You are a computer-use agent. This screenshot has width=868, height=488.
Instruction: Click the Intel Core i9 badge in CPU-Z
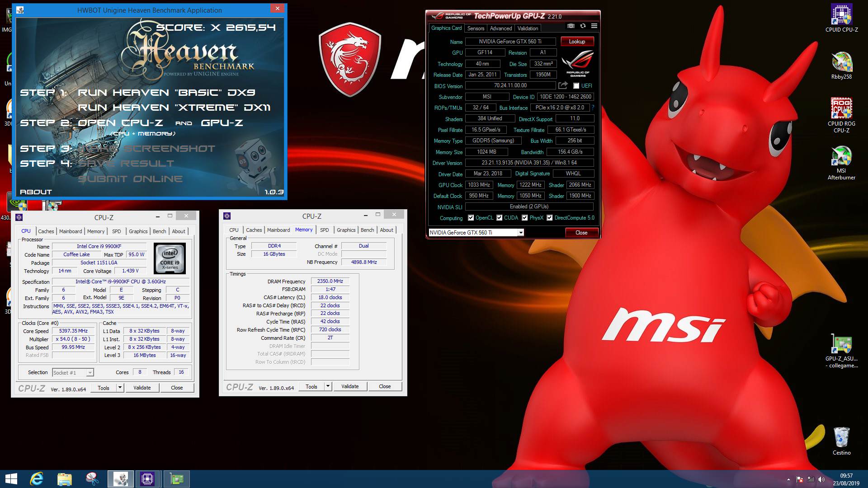(170, 258)
